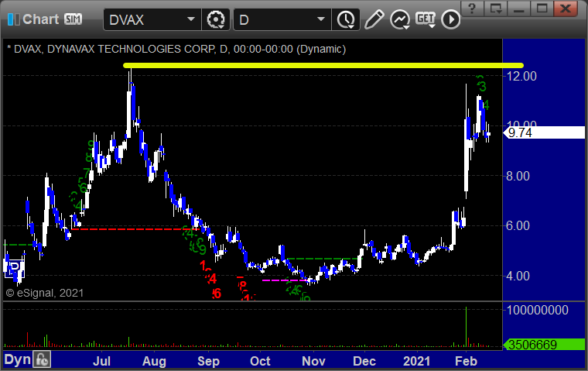Click the Feb label on time axis
The height and width of the screenshot is (371, 588).
click(466, 361)
